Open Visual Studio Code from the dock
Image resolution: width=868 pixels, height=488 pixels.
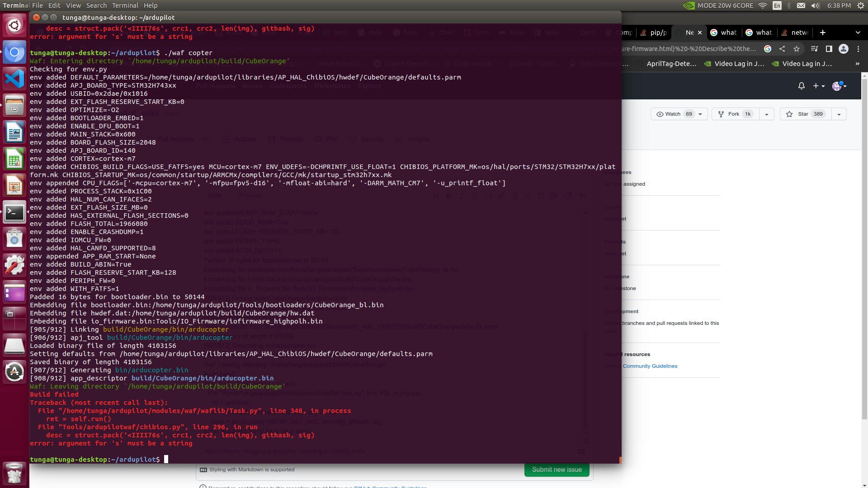click(x=14, y=78)
